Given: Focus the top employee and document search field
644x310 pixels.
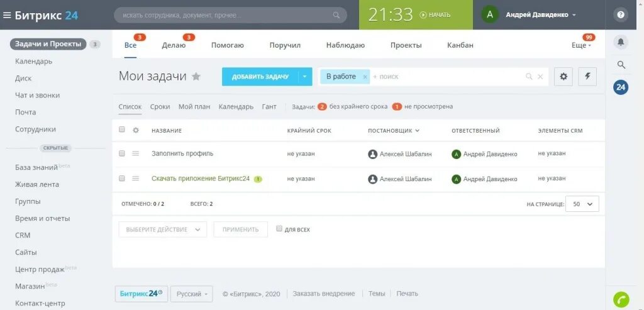Looking at the screenshot, I should 230,15.
